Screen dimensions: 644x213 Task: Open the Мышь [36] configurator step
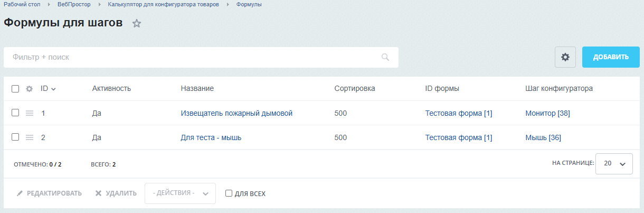pyautogui.click(x=543, y=137)
